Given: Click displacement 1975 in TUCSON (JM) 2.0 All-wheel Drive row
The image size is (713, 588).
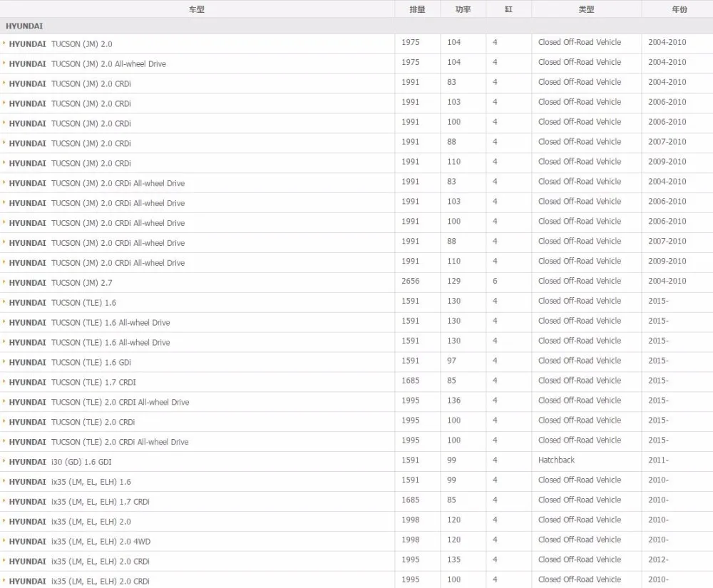Looking at the screenshot, I should tap(410, 62).
